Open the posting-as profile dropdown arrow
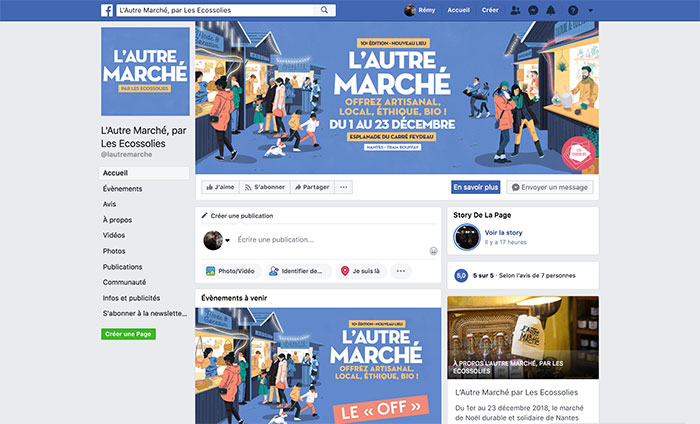700x424 pixels. pyautogui.click(x=227, y=240)
